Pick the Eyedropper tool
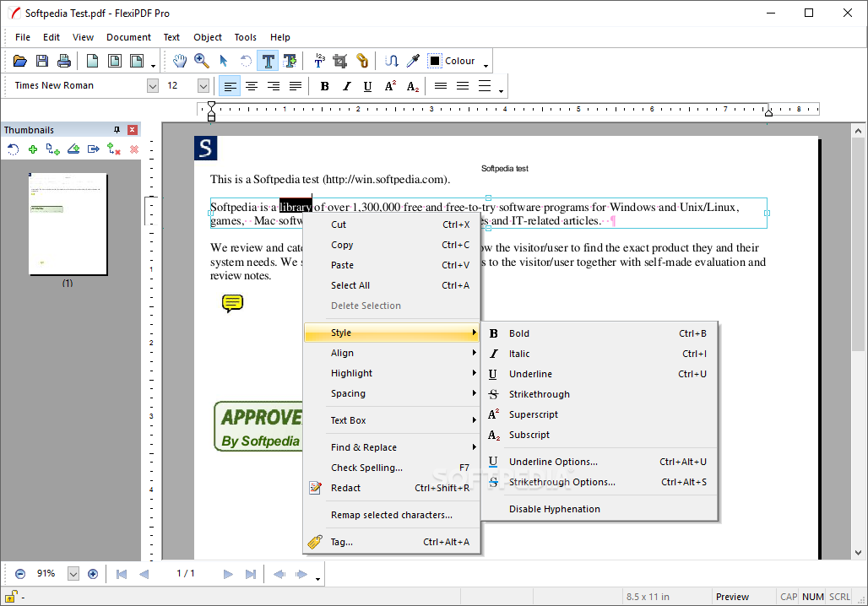 [413, 61]
